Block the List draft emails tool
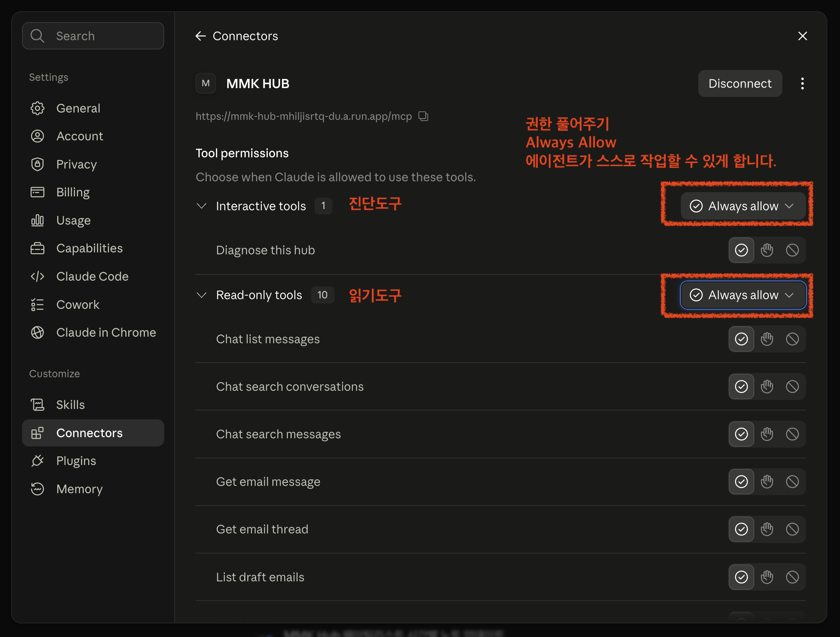The width and height of the screenshot is (840, 637). 792,577
